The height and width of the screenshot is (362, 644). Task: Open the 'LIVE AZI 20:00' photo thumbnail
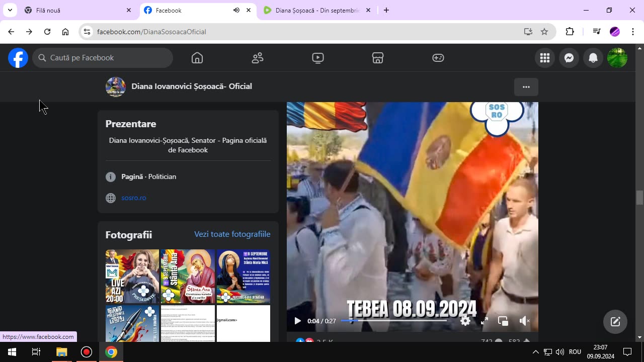(x=132, y=277)
